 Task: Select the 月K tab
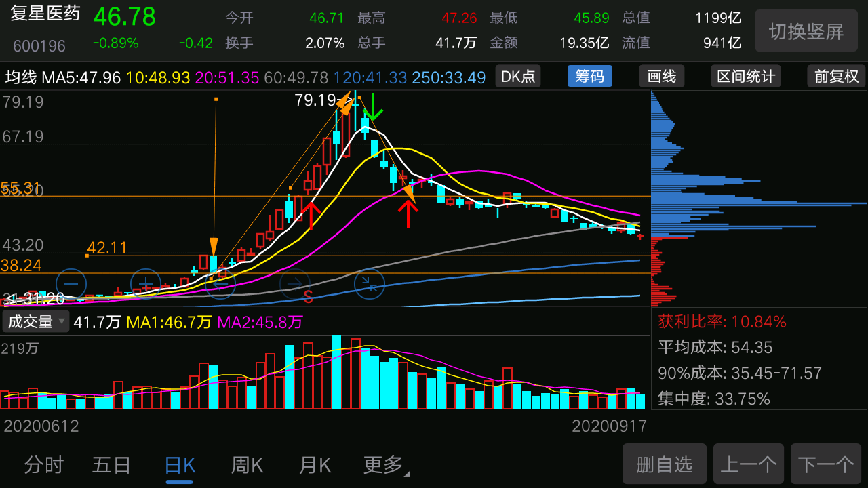[315, 465]
